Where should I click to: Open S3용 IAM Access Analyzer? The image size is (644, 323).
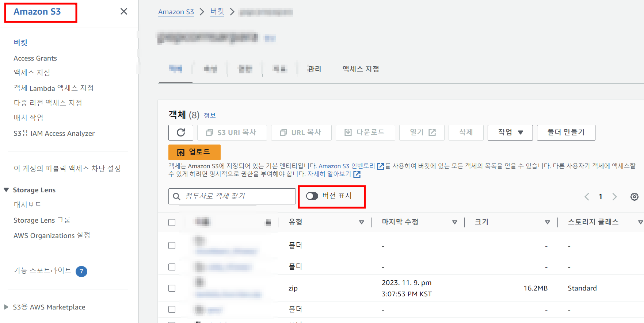tap(54, 133)
